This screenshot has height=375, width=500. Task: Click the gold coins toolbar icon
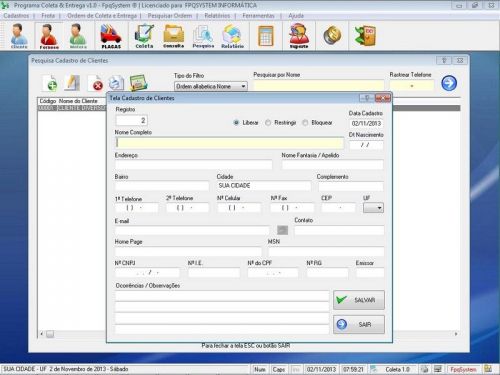click(x=332, y=35)
